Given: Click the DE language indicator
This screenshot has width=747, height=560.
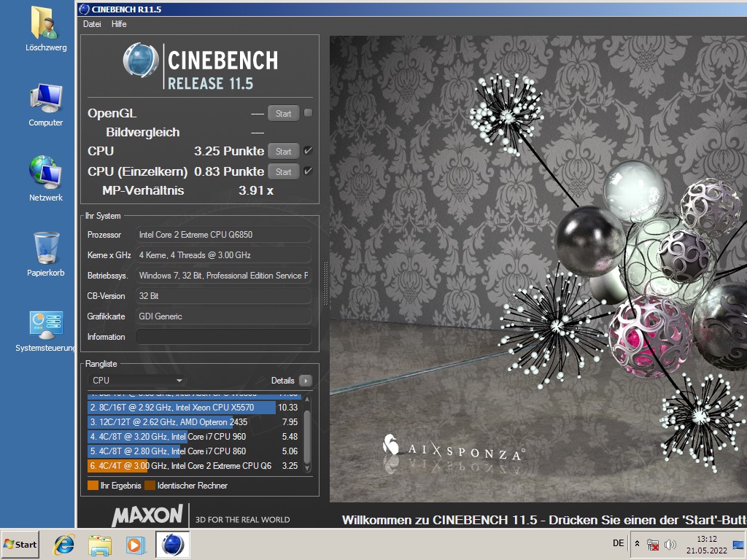Looking at the screenshot, I should coord(619,543).
